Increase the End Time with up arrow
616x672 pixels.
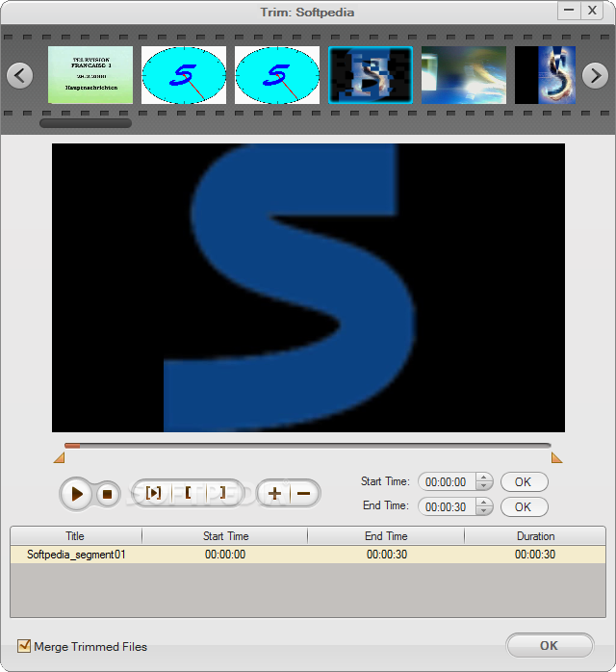pos(483,503)
